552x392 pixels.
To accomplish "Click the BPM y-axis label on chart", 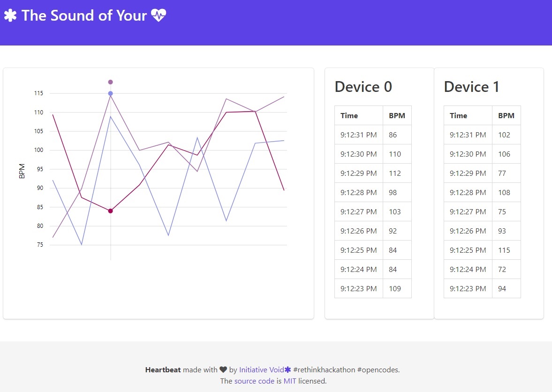I will [22, 171].
